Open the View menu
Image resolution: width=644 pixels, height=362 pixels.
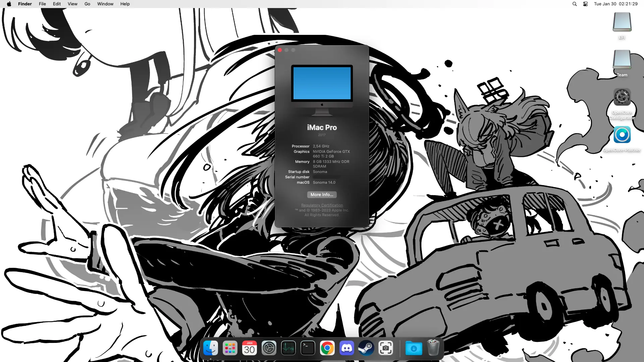point(72,4)
